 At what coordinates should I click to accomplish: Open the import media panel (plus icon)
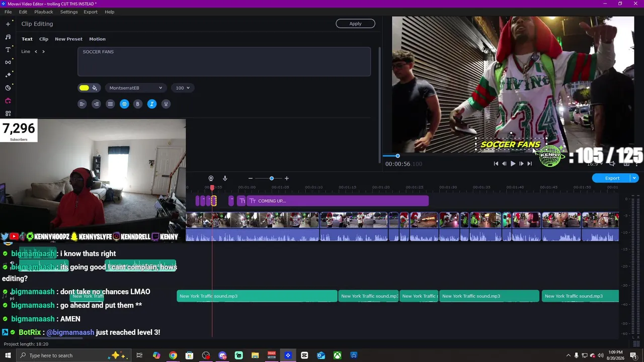point(8,24)
